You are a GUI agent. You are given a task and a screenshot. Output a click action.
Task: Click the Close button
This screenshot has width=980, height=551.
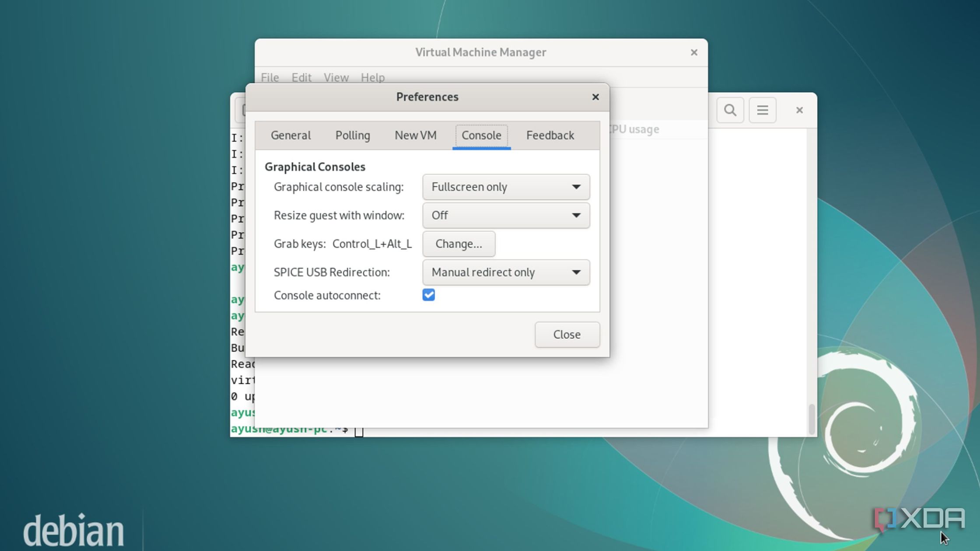click(567, 335)
